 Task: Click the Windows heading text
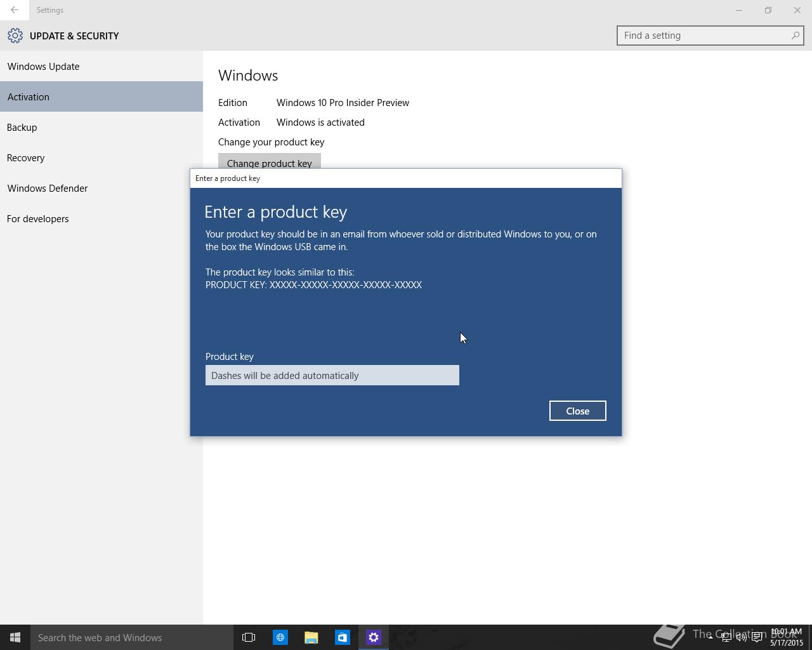coord(248,76)
